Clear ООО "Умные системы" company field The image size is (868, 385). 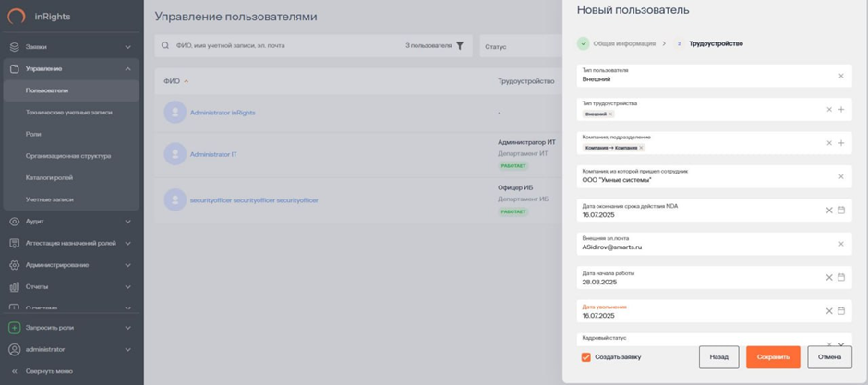point(841,177)
